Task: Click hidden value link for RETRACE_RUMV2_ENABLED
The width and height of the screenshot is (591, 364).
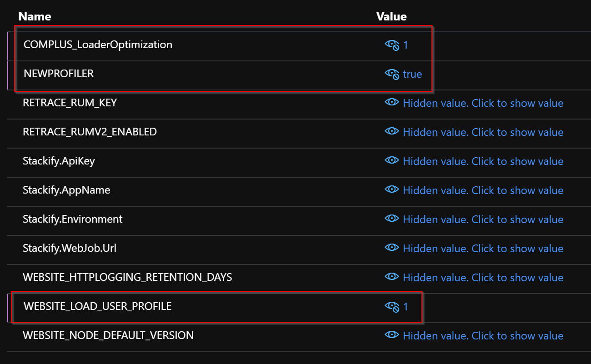Action: coord(483,132)
